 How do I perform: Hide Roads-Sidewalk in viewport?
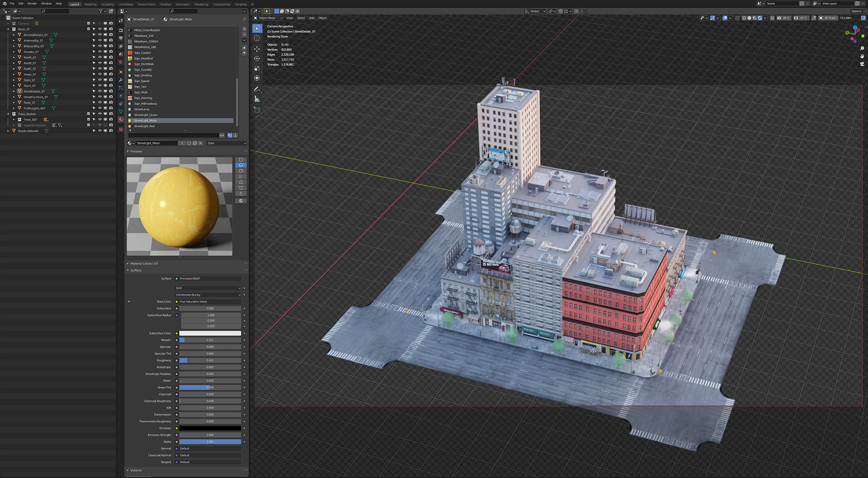click(x=99, y=131)
